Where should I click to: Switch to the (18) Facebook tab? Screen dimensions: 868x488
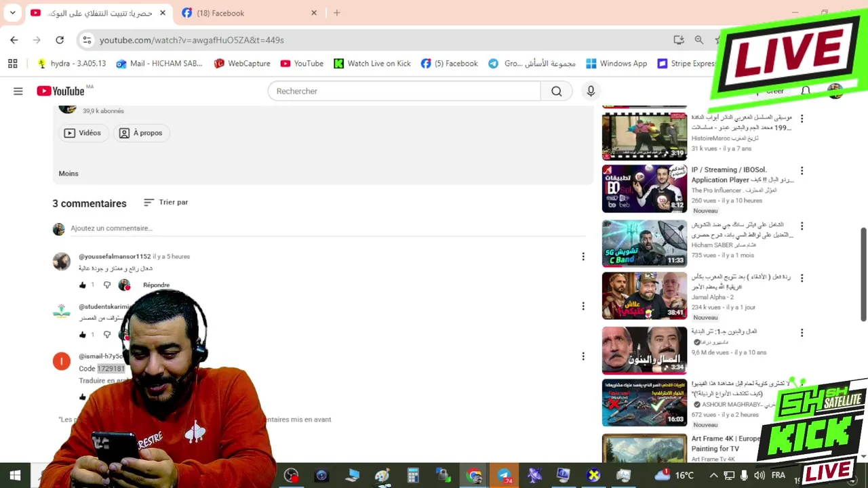249,13
